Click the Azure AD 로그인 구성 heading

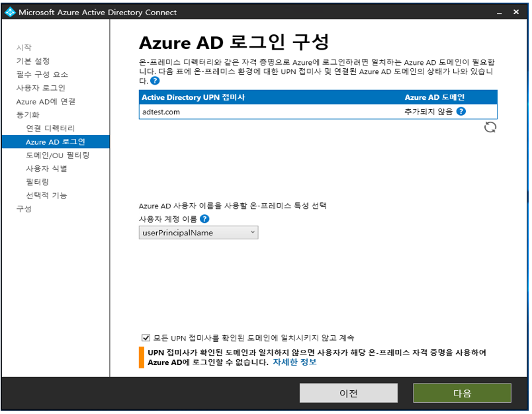pyautogui.click(x=234, y=42)
